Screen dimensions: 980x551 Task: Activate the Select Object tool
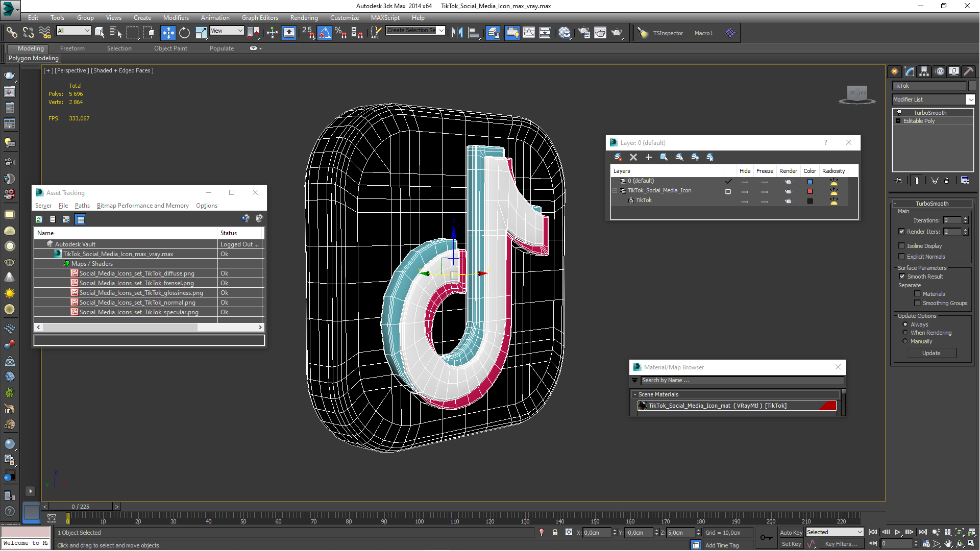click(100, 33)
